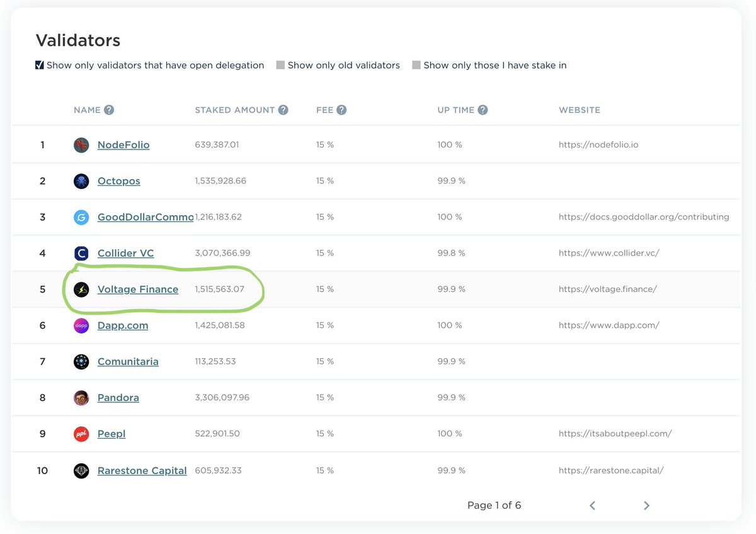Uncheck show only validators with open delegation
This screenshot has height=534, width=756.
(x=40, y=65)
